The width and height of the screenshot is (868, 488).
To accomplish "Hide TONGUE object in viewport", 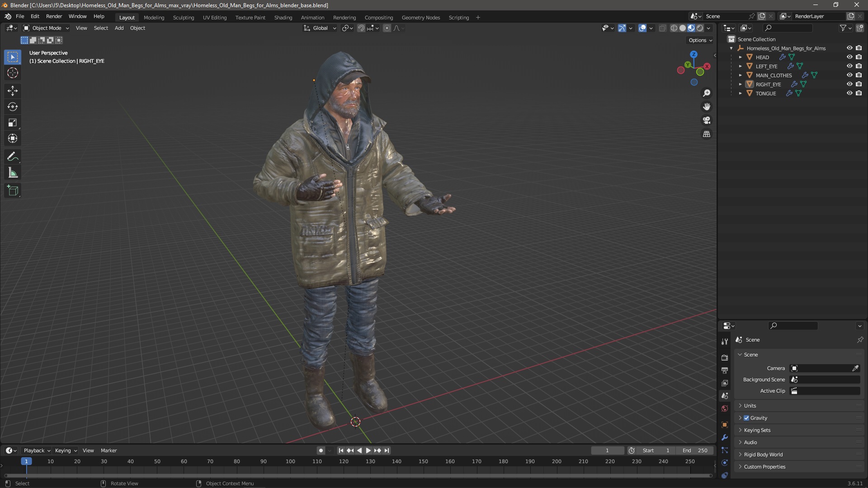I will pyautogui.click(x=849, y=93).
